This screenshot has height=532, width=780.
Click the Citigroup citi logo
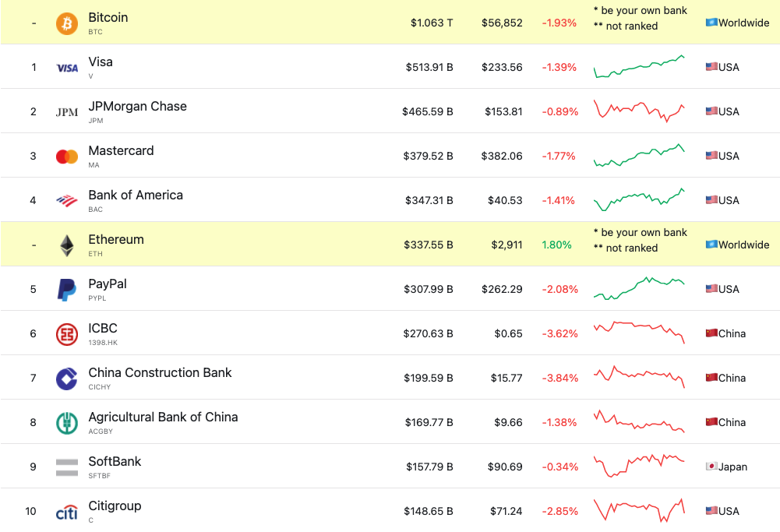(x=67, y=512)
